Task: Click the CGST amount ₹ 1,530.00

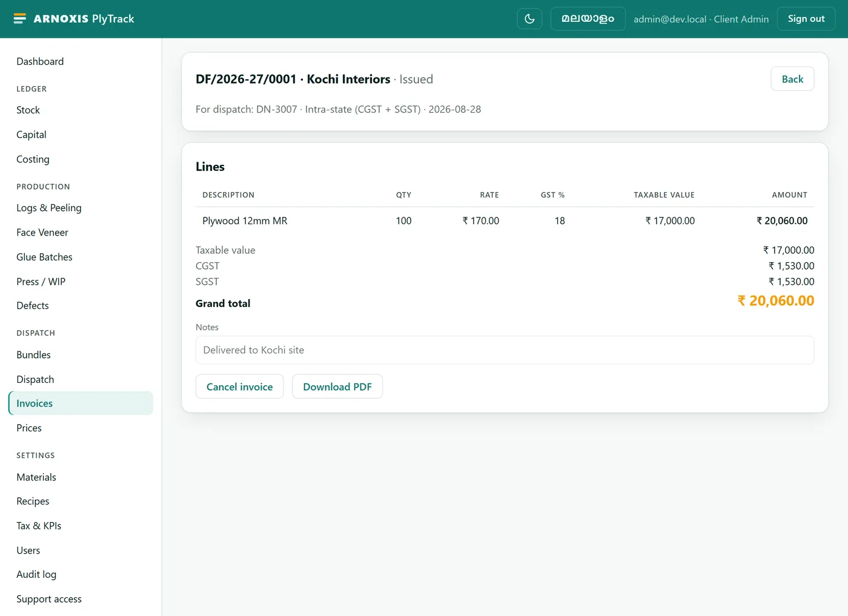Action: coord(791,266)
